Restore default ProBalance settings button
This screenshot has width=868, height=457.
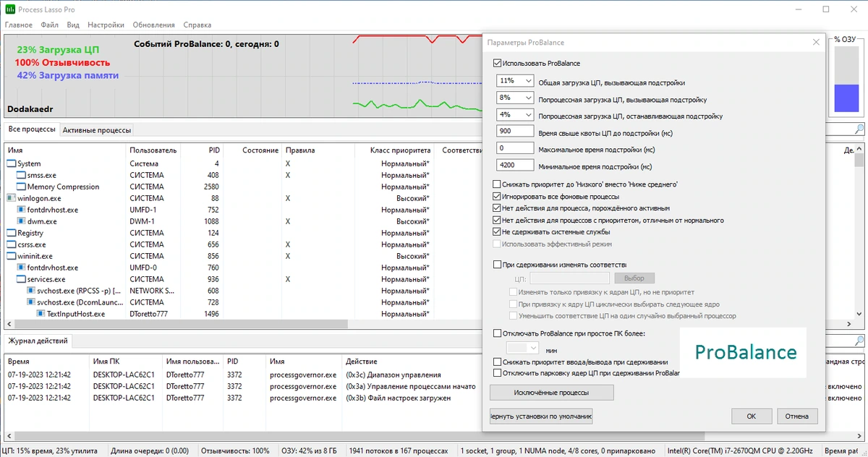(542, 416)
